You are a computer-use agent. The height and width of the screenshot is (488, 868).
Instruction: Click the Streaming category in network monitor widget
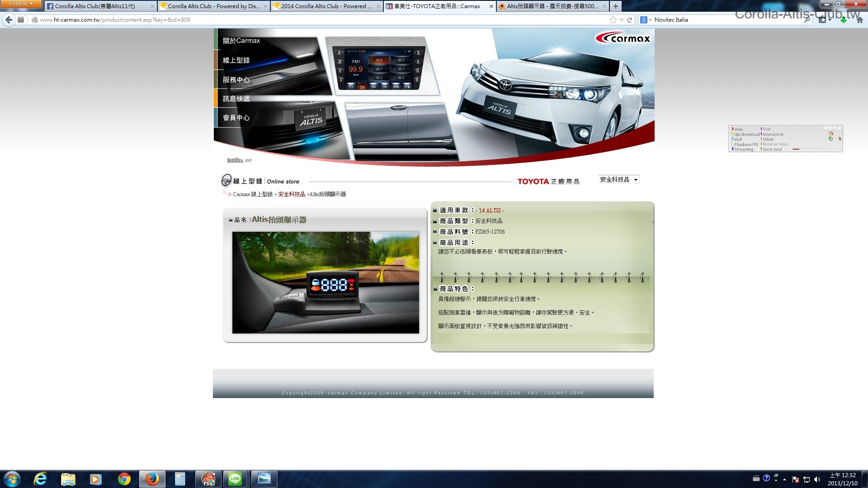tap(743, 149)
